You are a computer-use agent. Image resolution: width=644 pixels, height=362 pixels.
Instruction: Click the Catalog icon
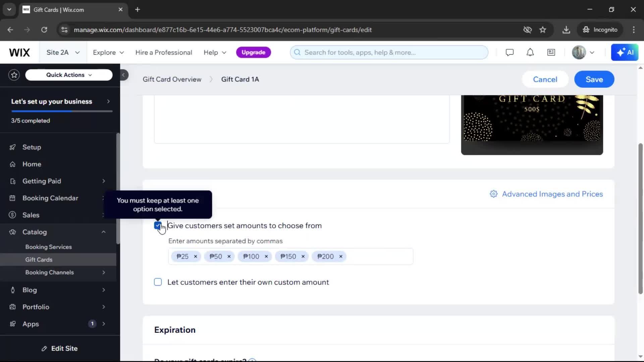pyautogui.click(x=12, y=232)
